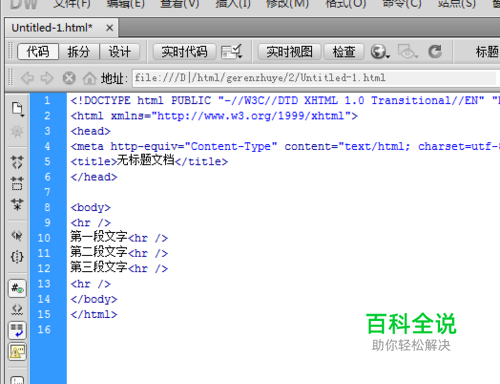This screenshot has height=384, width=500.
Task: Open the Modify (修改) menu
Action: 288,4
